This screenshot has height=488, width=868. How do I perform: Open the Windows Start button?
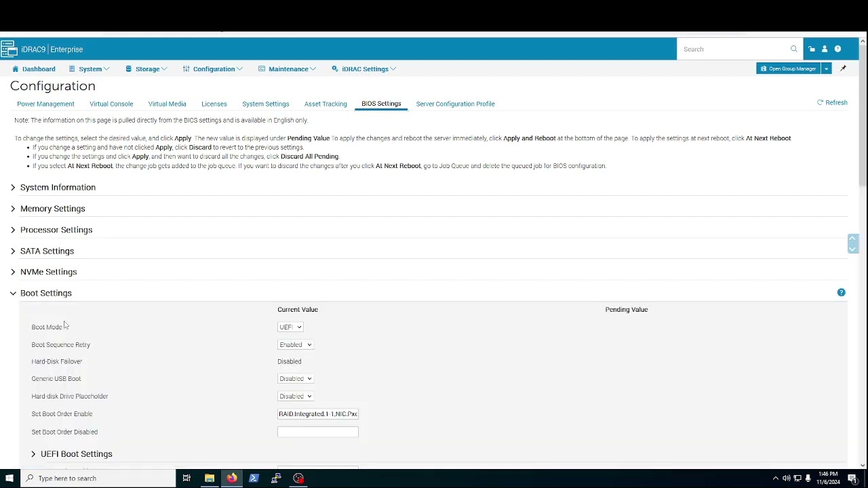[9, 478]
